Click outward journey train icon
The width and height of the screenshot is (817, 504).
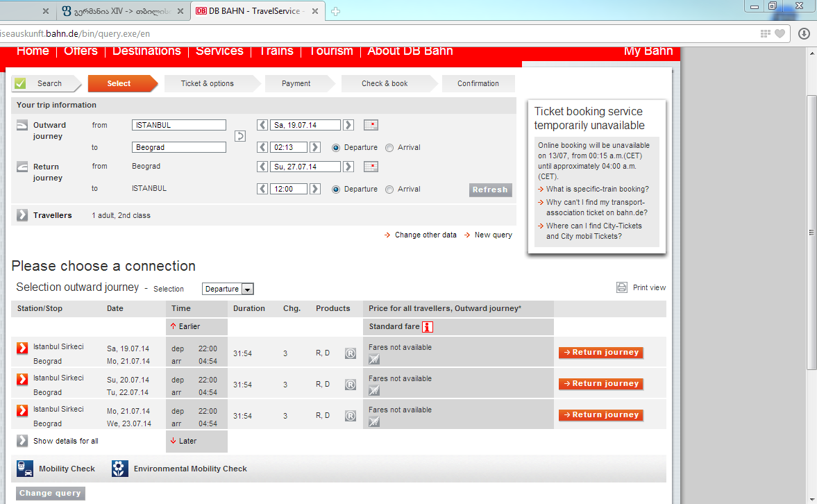coord(22,125)
